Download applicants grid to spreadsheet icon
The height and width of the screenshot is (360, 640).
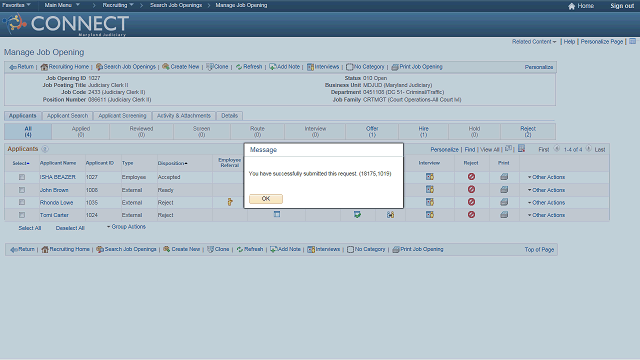521,149
